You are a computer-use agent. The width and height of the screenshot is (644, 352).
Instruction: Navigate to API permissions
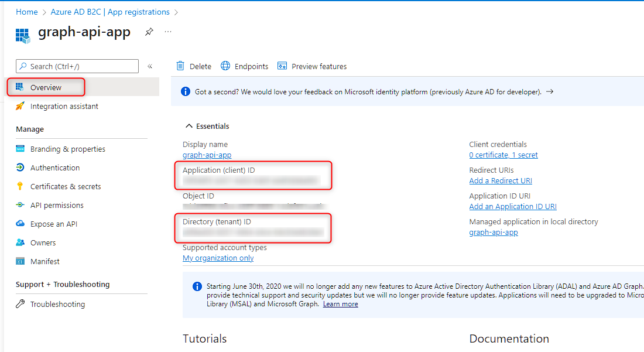tap(57, 206)
